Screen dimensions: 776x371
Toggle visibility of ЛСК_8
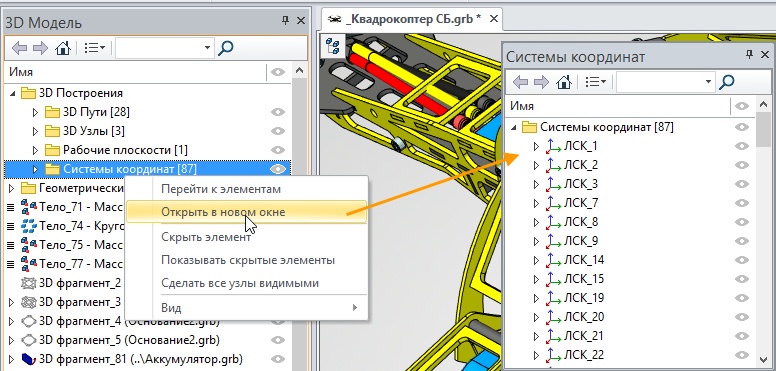741,222
